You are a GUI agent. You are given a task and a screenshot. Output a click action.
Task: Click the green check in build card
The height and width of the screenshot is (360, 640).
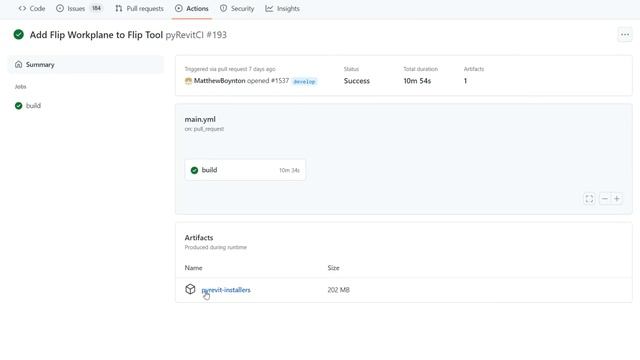[x=194, y=170]
